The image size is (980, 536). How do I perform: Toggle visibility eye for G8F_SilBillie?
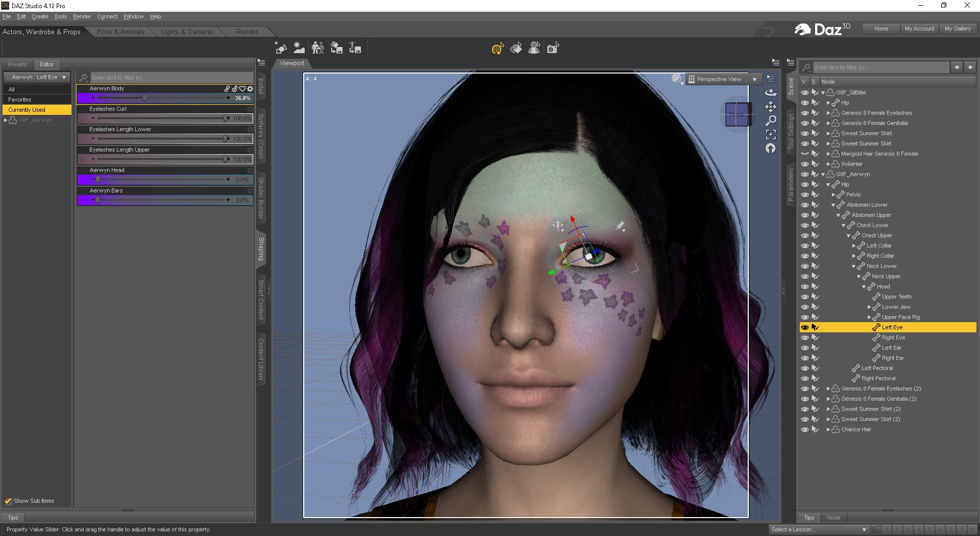[x=805, y=92]
